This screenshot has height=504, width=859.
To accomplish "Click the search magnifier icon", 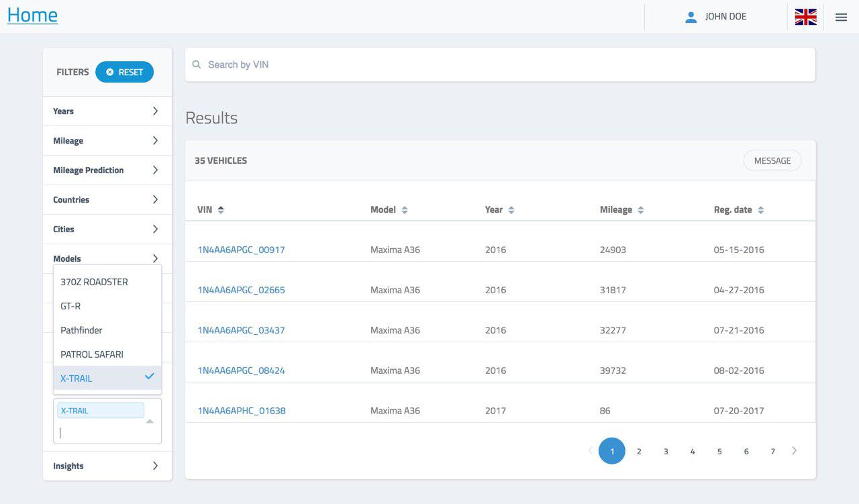I will tap(197, 64).
